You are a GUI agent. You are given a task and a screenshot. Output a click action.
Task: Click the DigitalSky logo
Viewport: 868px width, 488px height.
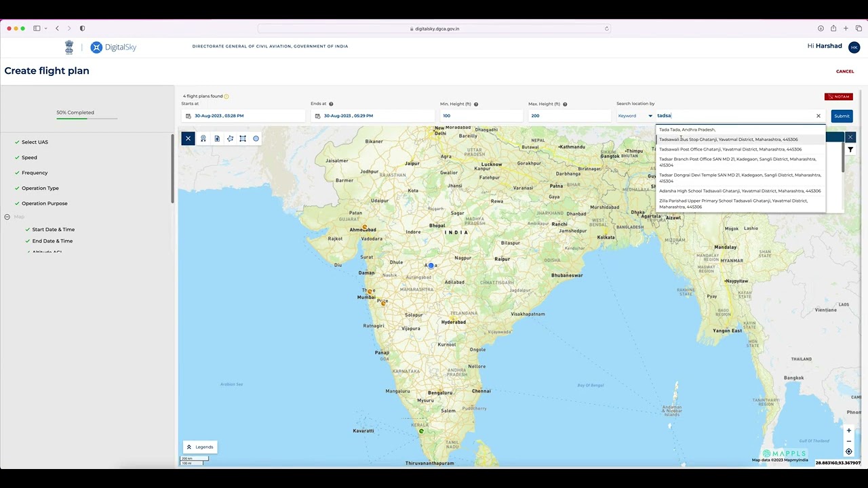point(113,47)
